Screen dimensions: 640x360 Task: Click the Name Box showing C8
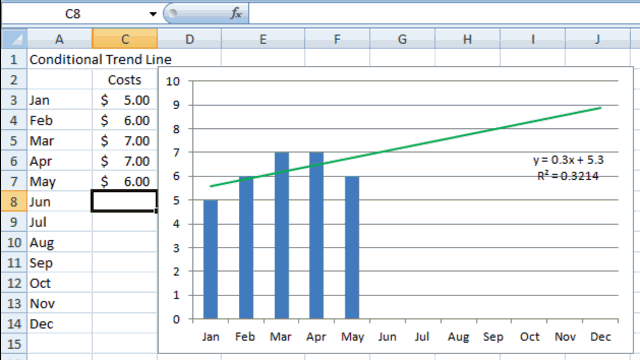[x=73, y=14]
